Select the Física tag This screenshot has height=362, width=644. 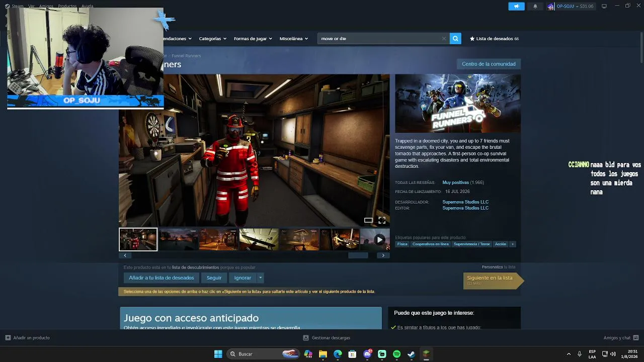tap(403, 244)
